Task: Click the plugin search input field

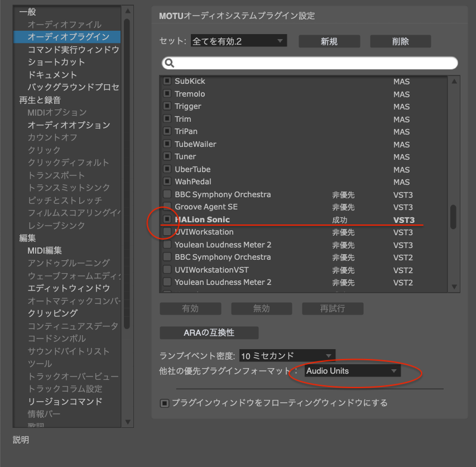Action: click(312, 63)
